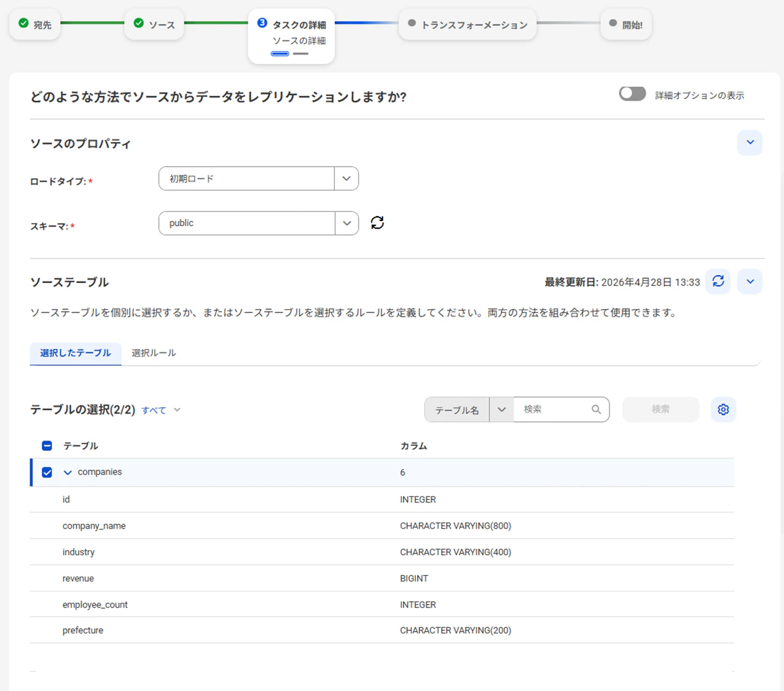Image resolution: width=784 pixels, height=691 pixels.
Task: Collapse the companies table row
Action: pos(68,472)
